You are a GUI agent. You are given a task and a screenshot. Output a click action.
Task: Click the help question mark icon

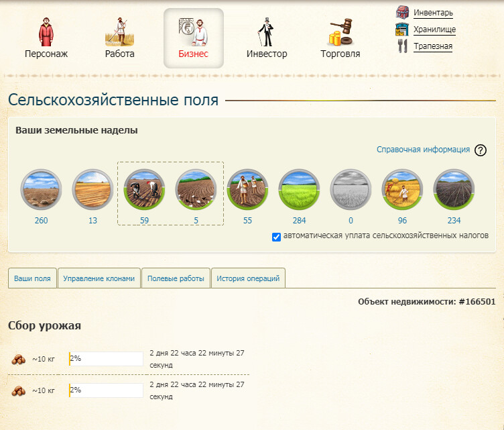[x=480, y=150]
